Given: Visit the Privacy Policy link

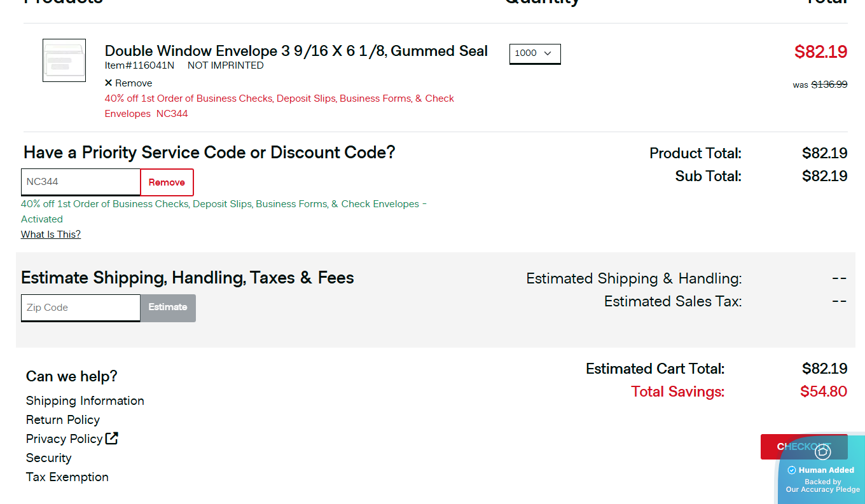Looking at the screenshot, I should (64, 439).
